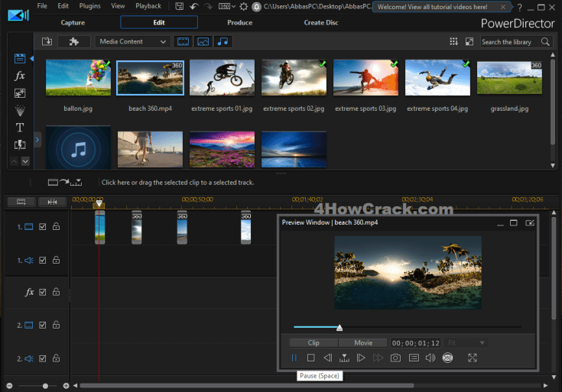Screen dimensions: 562x392
Task: Click the plug-ins puzzle piece icon
Action: click(x=73, y=41)
